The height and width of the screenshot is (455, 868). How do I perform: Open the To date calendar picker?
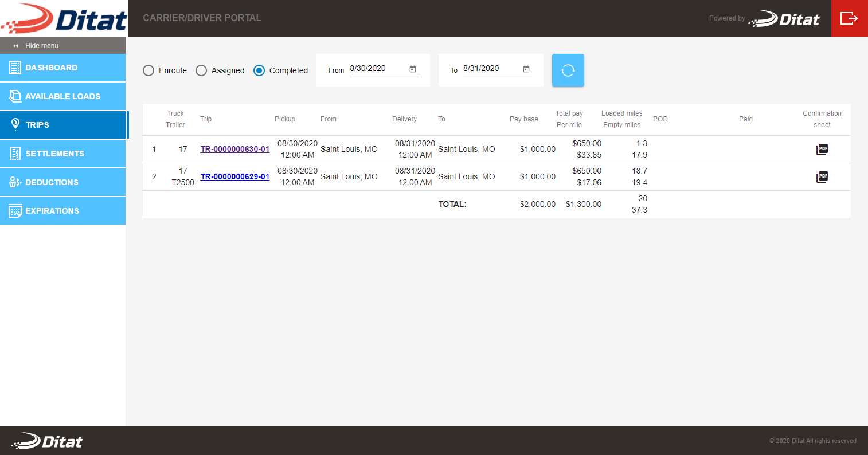pyautogui.click(x=526, y=68)
